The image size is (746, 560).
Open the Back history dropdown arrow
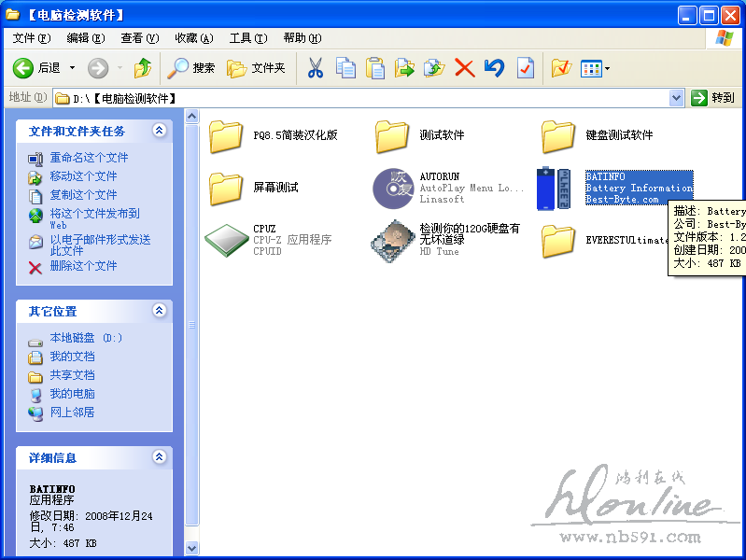[x=72, y=68]
